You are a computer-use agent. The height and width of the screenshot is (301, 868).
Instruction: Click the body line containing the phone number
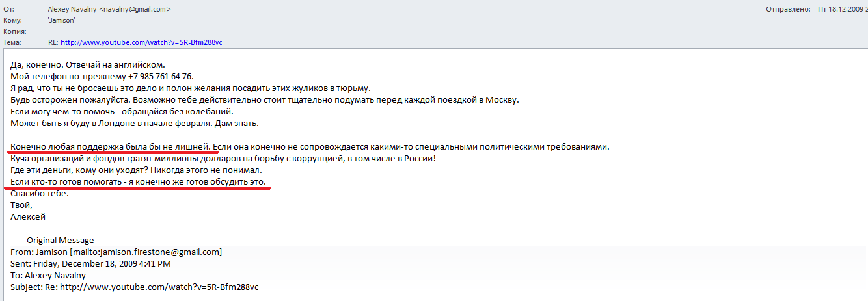click(102, 76)
